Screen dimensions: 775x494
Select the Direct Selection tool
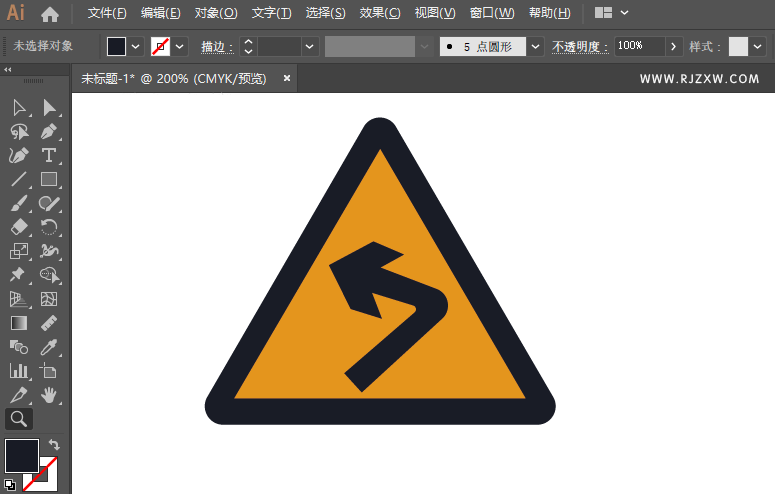(49, 107)
